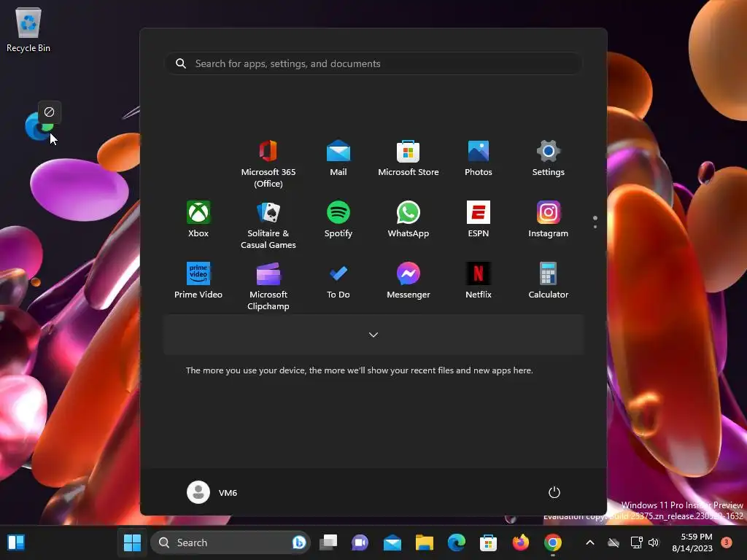Open notification badge showing 3

pyautogui.click(x=727, y=542)
